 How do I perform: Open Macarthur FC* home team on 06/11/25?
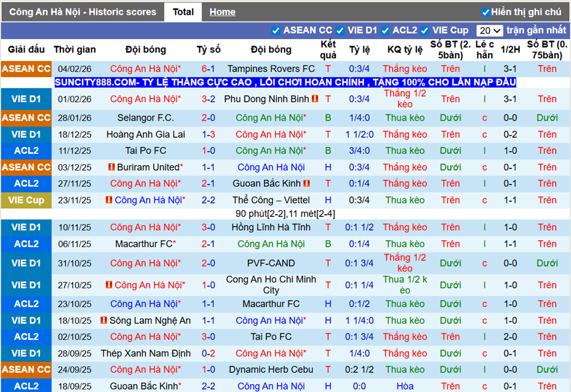click(146, 244)
